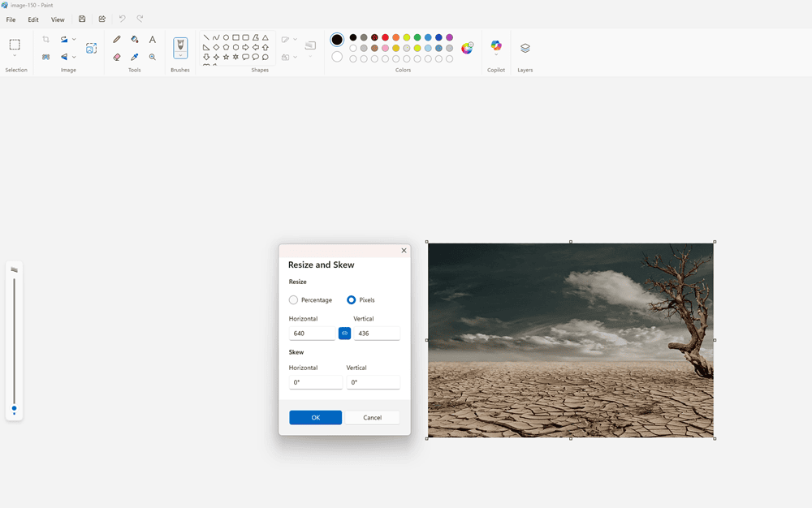Open the Layers panel
The image size is (812, 508).
click(525, 48)
